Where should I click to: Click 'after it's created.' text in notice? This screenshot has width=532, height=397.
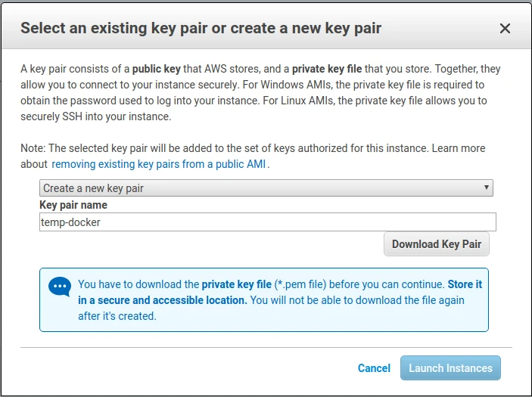coord(117,316)
